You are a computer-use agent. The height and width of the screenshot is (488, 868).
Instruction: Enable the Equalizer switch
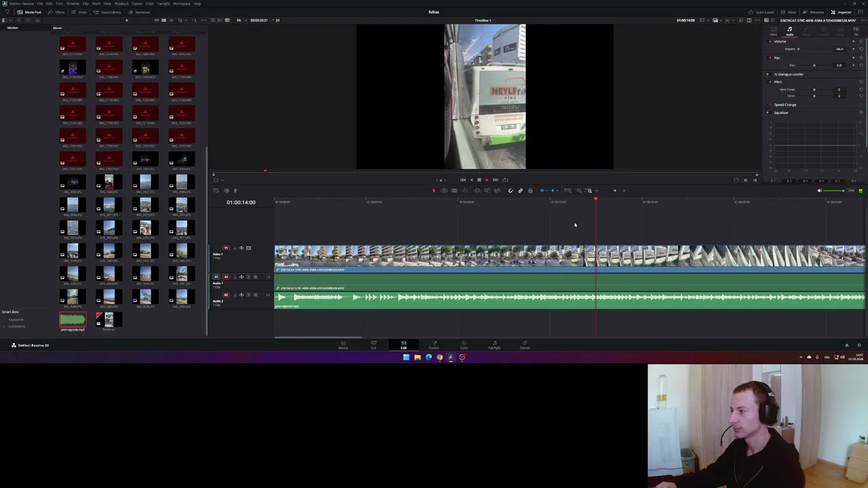click(768, 113)
